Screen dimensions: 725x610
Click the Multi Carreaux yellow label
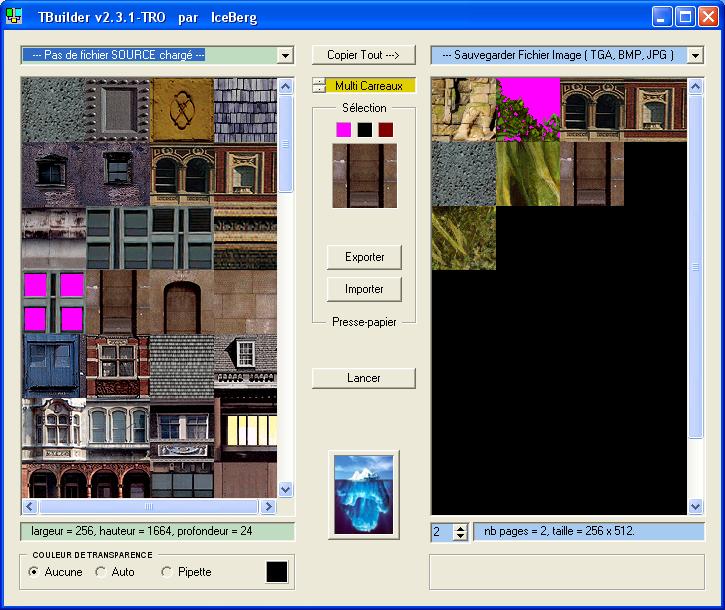point(369,86)
